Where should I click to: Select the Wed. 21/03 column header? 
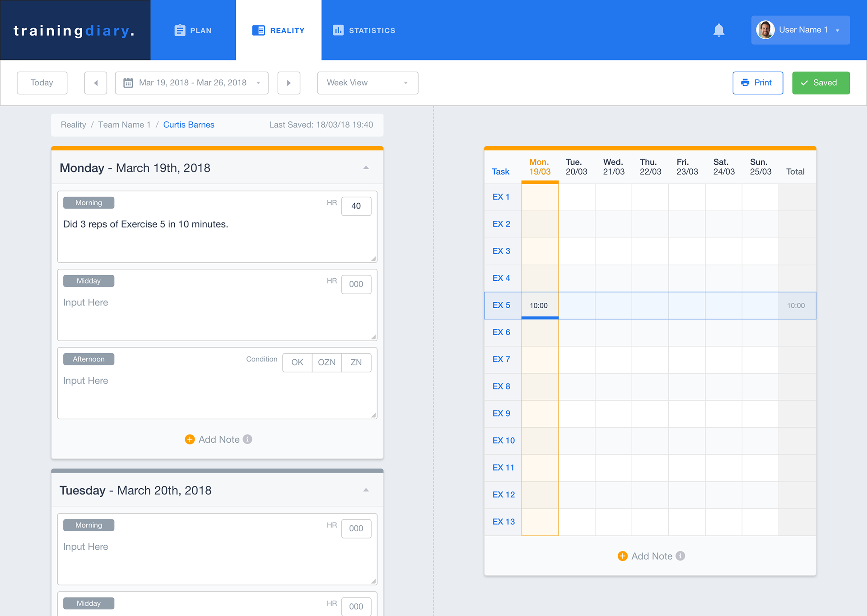pyautogui.click(x=613, y=167)
